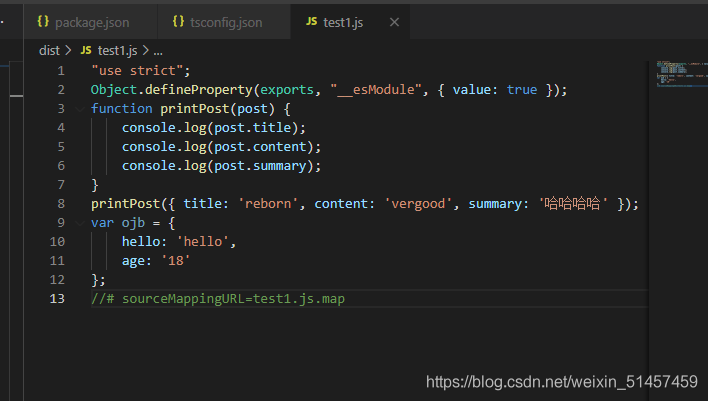The height and width of the screenshot is (401, 708).
Task: Click line number 2 in gutter
Action: click(61, 90)
